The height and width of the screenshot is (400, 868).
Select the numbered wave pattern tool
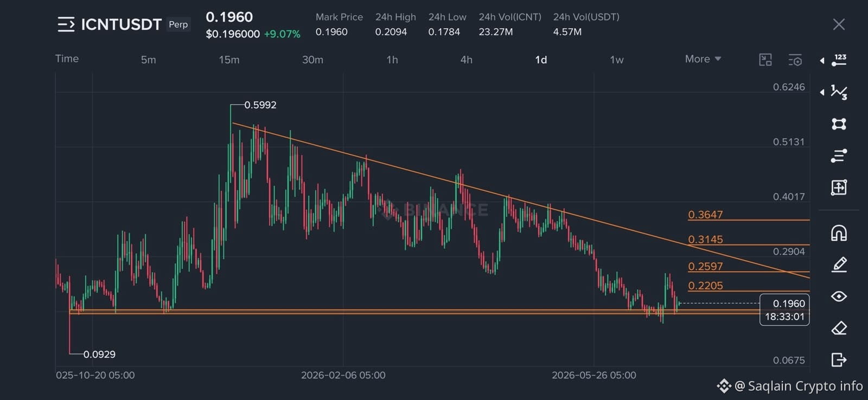pyautogui.click(x=839, y=92)
